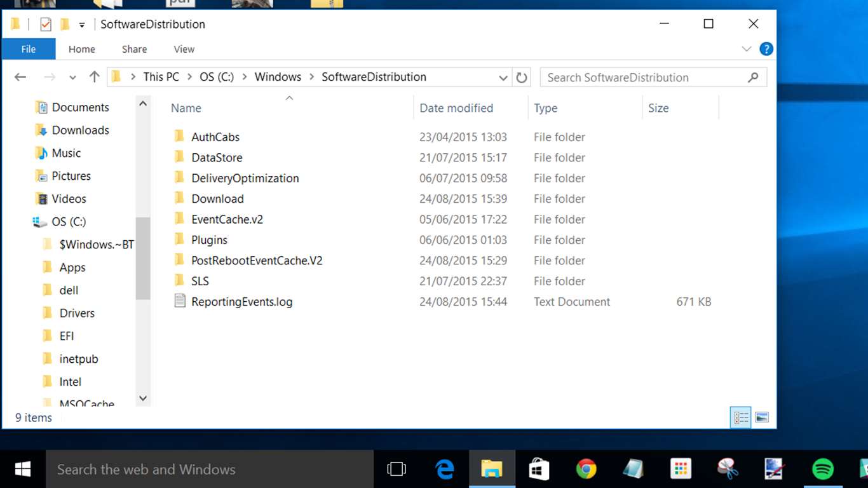This screenshot has width=868, height=488.
Task: Open Intel folder in navigation pane
Action: click(71, 382)
